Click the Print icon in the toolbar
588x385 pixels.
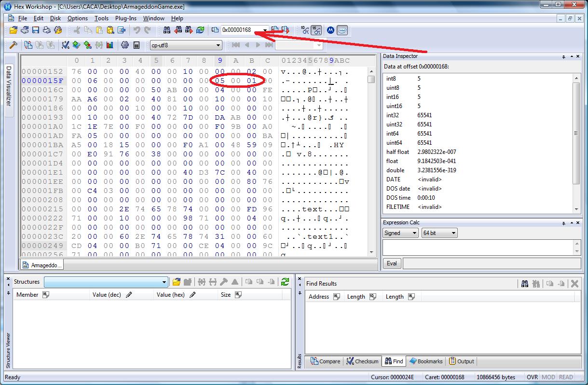tap(47, 30)
